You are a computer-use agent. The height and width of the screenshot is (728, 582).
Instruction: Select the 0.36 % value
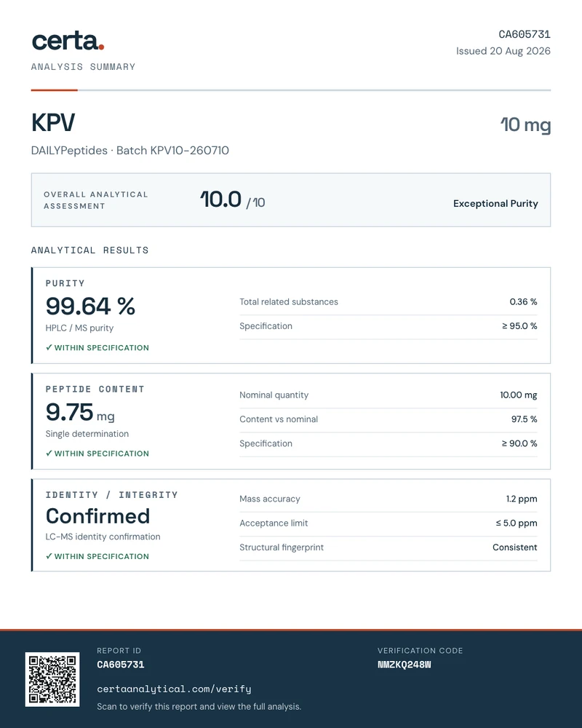click(523, 302)
